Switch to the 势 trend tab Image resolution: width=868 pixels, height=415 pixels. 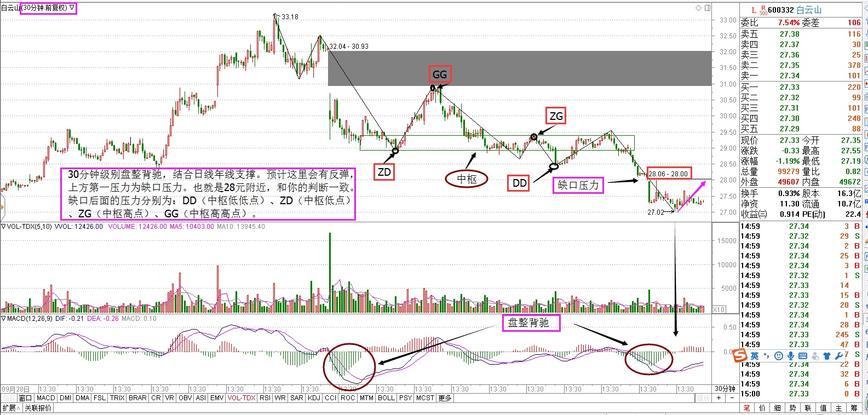point(793,408)
